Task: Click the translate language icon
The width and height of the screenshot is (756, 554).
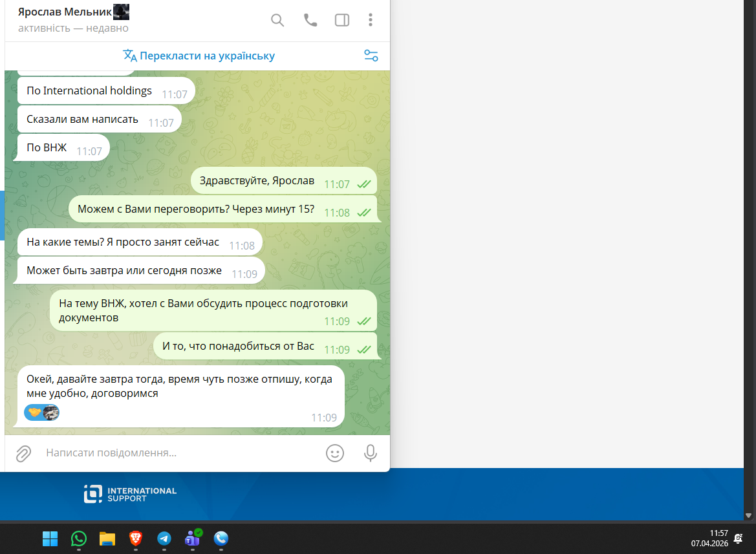Action: click(130, 56)
